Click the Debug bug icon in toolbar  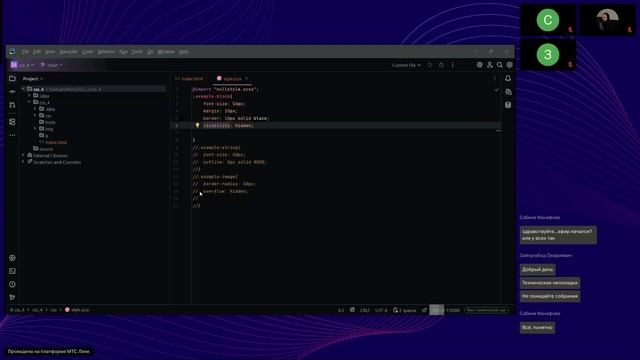(441, 65)
